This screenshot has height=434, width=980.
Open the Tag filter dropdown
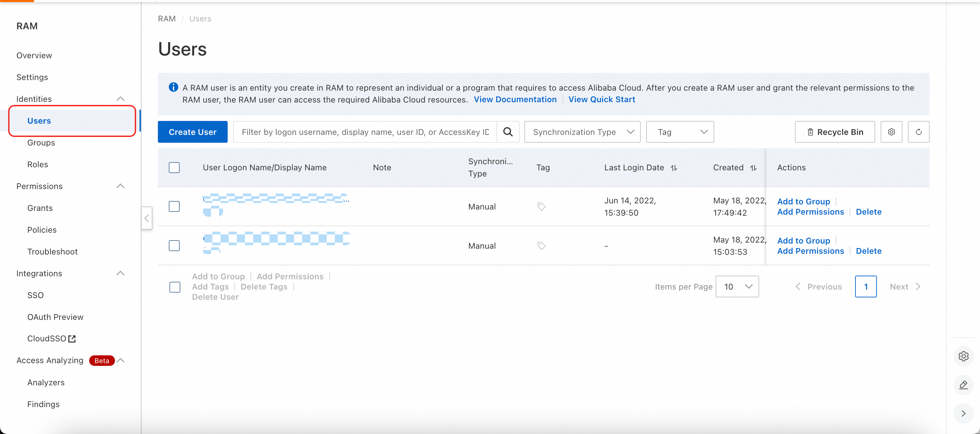tap(680, 132)
